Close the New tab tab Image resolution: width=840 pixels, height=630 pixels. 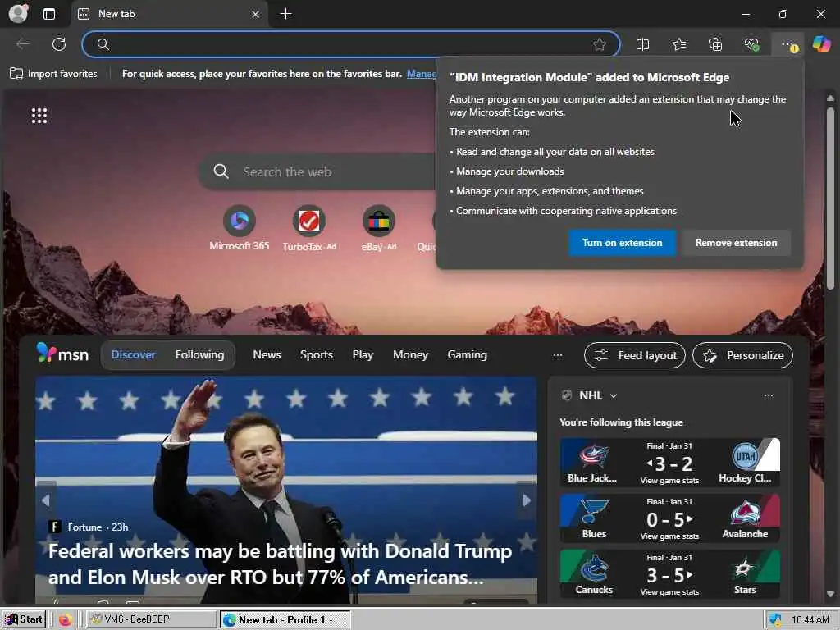pyautogui.click(x=256, y=15)
